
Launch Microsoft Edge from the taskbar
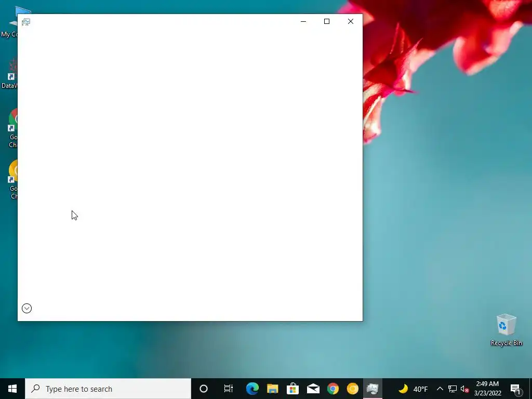(252, 389)
